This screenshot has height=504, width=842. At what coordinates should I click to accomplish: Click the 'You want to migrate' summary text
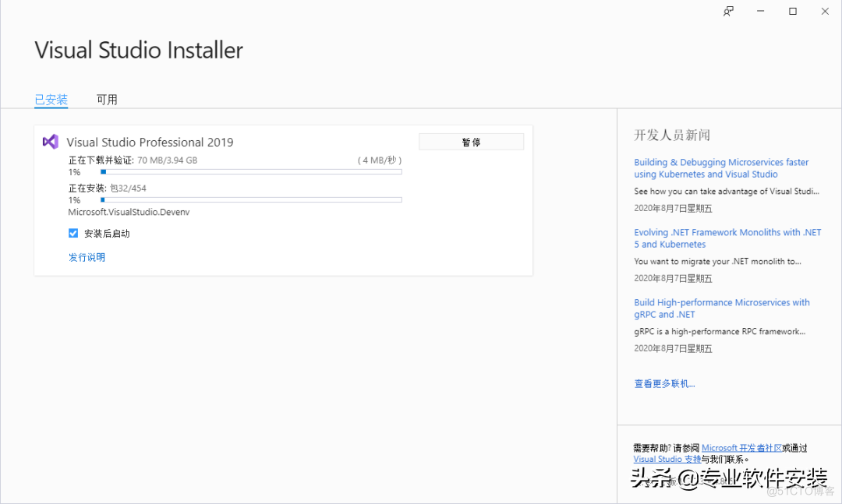tap(717, 262)
